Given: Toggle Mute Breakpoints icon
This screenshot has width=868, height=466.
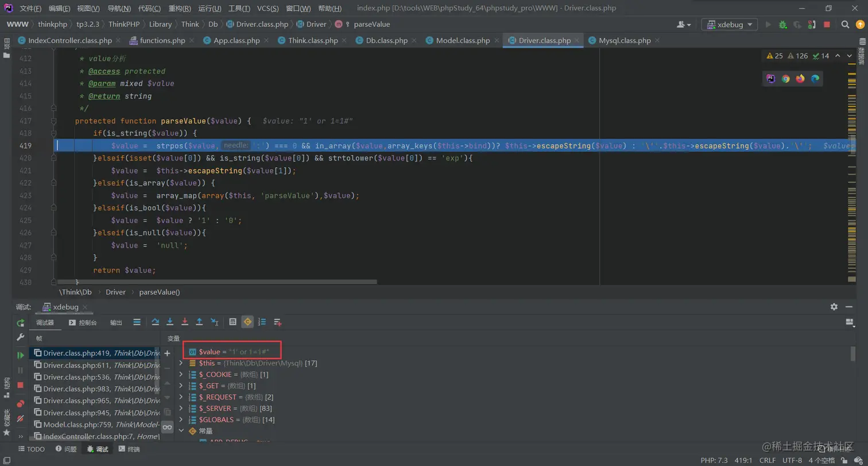Looking at the screenshot, I should (x=21, y=418).
